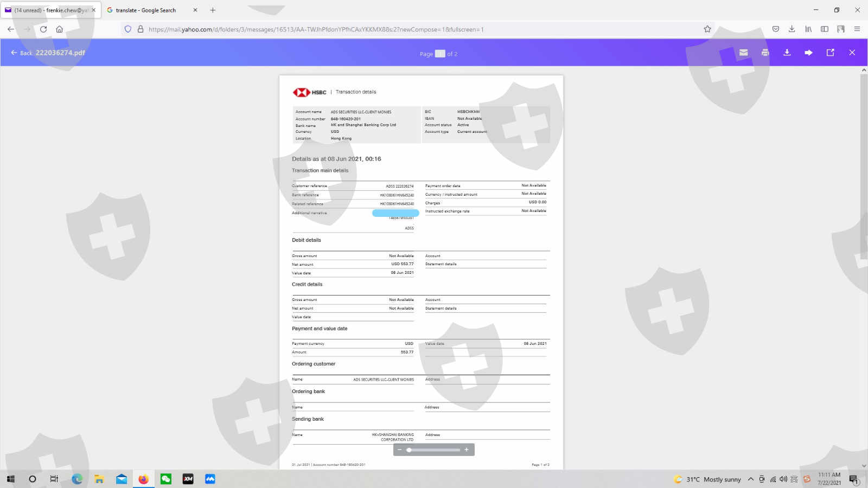The image size is (868, 488).
Task: Zoom in with the plus button
Action: (466, 450)
